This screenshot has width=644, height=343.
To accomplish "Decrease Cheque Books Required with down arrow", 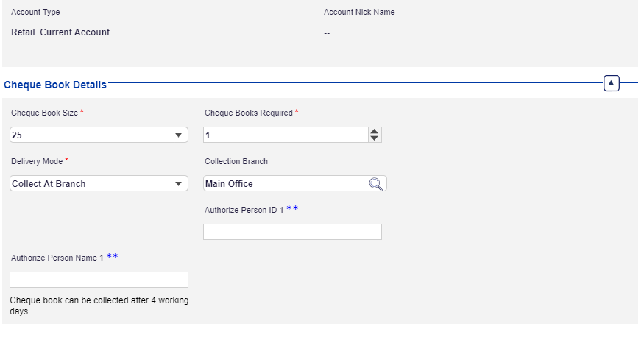I will [375, 138].
